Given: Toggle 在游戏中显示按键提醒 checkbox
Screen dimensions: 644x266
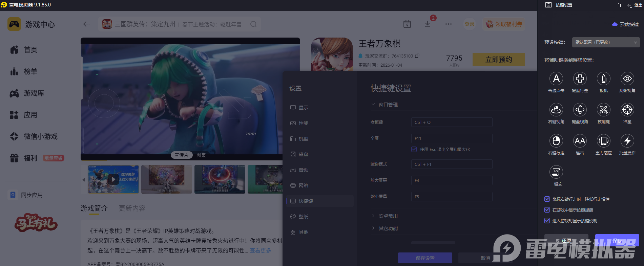Looking at the screenshot, I should [547, 210].
